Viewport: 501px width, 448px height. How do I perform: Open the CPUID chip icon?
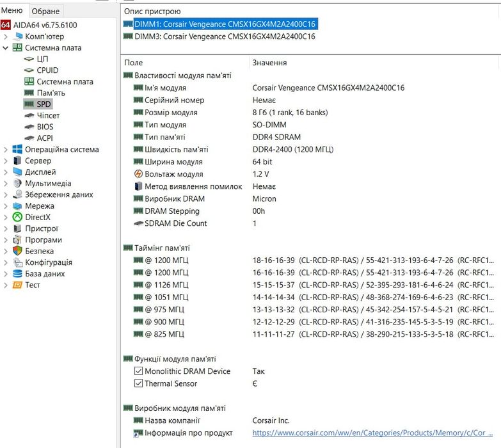[x=29, y=70]
